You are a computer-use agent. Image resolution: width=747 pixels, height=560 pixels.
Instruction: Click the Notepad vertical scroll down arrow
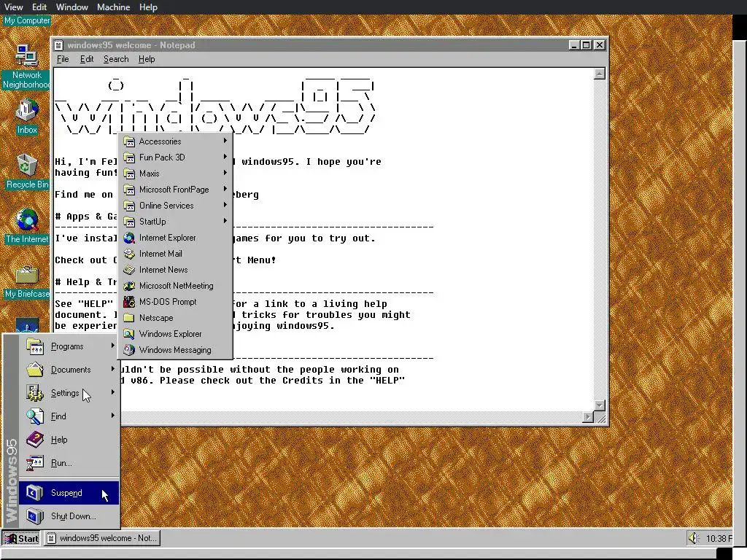600,405
